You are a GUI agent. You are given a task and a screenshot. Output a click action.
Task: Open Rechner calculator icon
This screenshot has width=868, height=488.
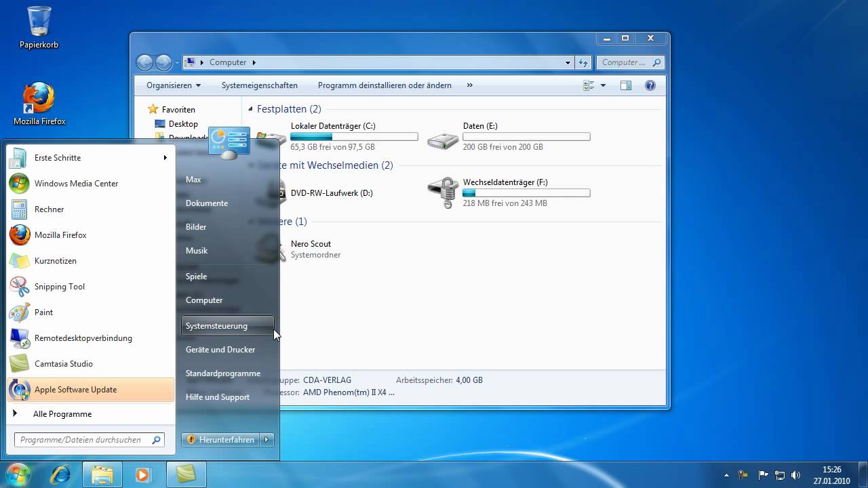coord(19,209)
